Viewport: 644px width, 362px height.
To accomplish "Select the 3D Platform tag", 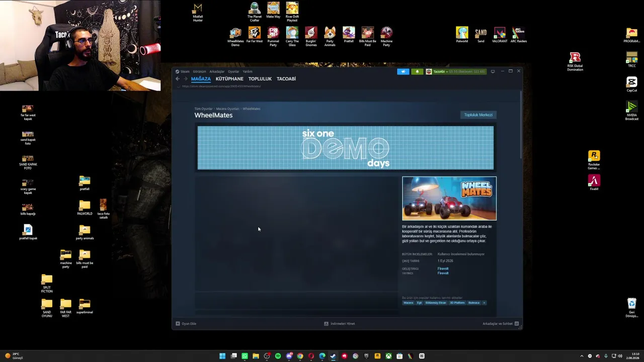I will pyautogui.click(x=457, y=303).
